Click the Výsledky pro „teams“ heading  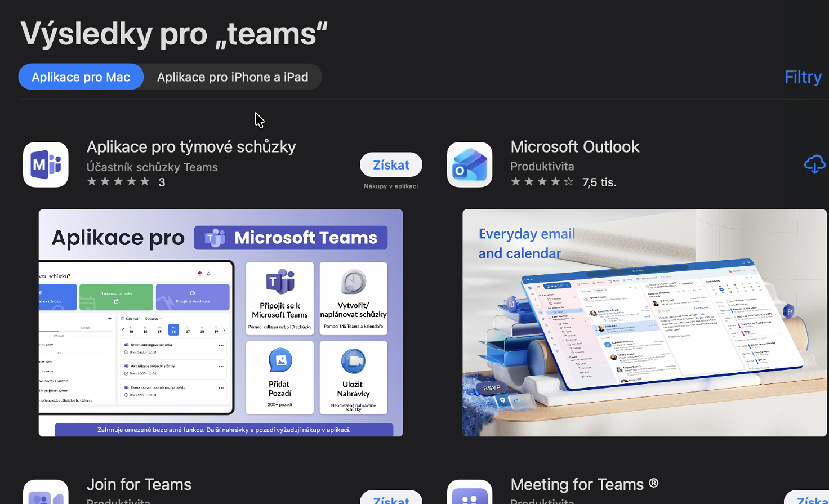pyautogui.click(x=174, y=34)
